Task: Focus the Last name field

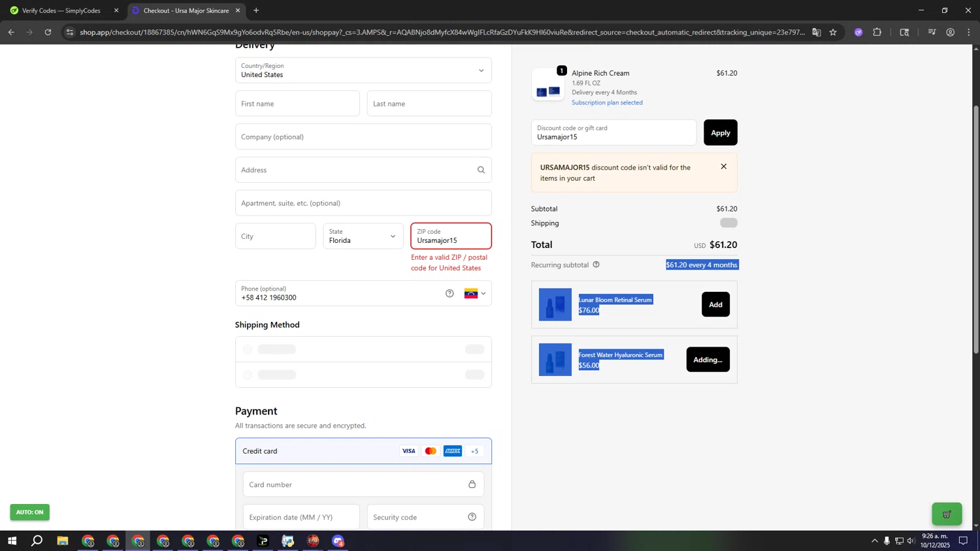Action: (x=429, y=103)
